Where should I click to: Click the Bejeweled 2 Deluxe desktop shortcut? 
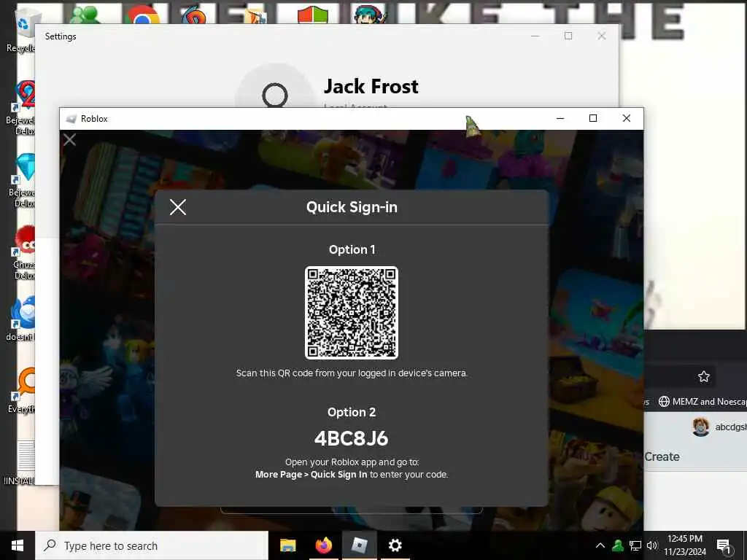pyautogui.click(x=21, y=107)
